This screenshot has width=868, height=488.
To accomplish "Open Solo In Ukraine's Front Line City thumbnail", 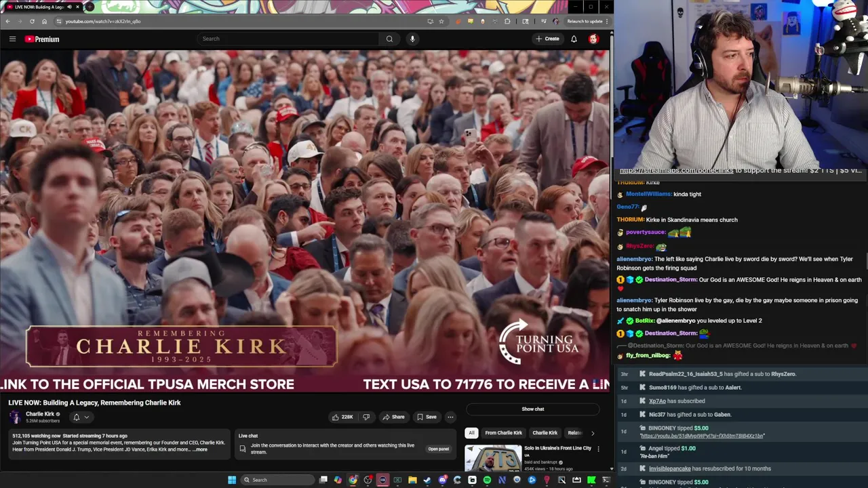I will (493, 458).
